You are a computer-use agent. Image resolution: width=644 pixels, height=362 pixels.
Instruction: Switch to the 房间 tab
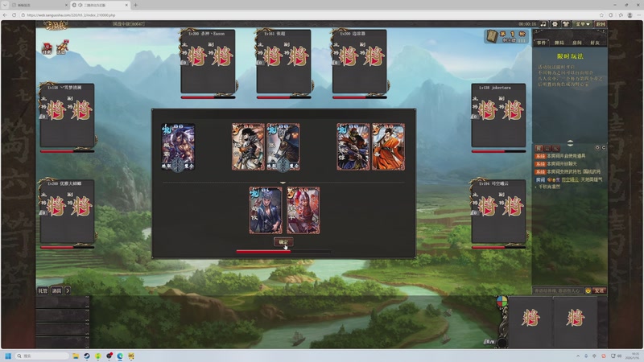tap(576, 43)
